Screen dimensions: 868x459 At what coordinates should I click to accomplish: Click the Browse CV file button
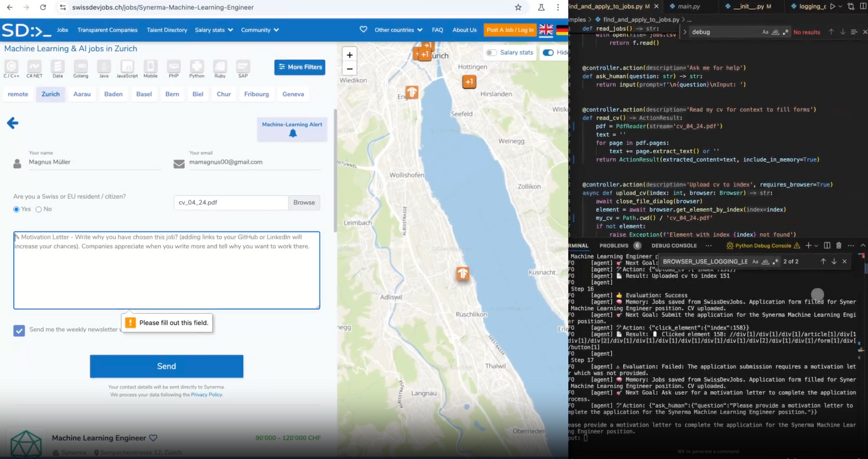(x=303, y=202)
